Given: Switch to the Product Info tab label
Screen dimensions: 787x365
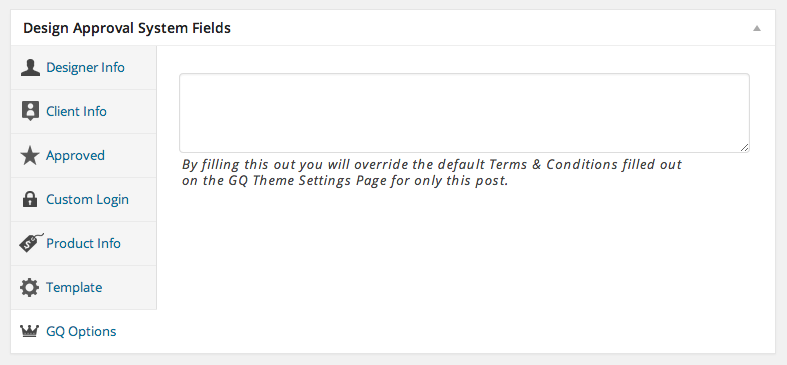Looking at the screenshot, I should point(83,244).
